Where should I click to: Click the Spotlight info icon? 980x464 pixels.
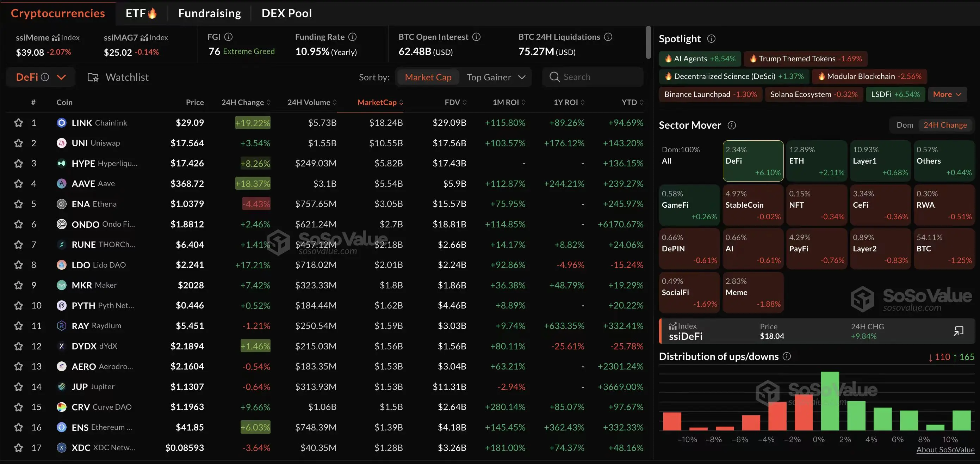point(711,39)
